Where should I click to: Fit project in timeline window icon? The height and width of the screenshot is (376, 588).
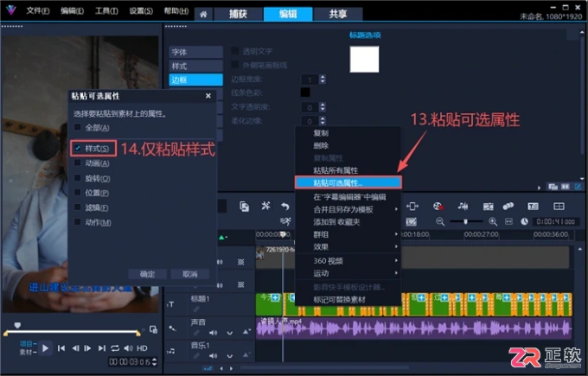click(508, 222)
